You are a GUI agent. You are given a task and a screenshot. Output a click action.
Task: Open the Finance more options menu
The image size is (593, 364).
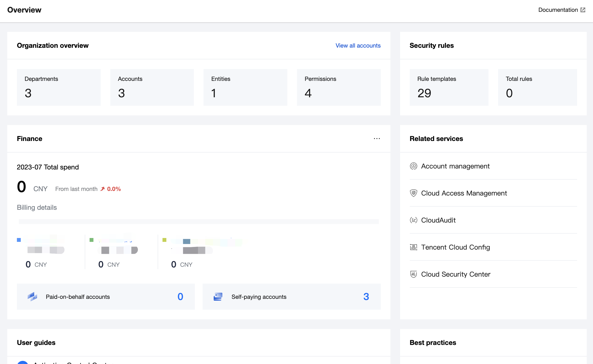coord(377,139)
